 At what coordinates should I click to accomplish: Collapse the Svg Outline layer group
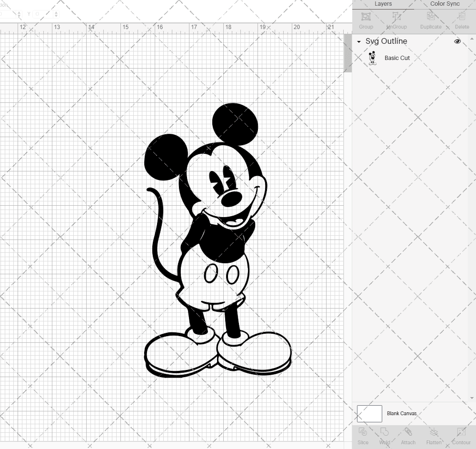coord(358,41)
